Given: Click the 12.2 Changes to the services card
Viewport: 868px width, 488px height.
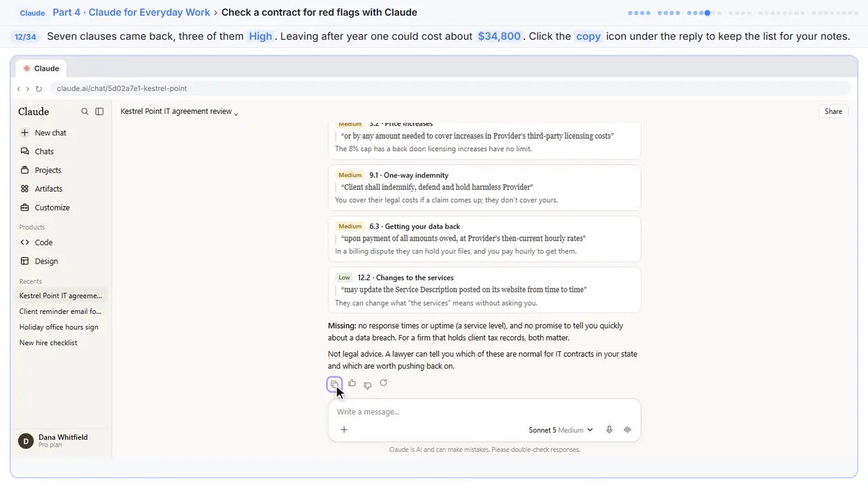Looking at the screenshot, I should (x=484, y=290).
